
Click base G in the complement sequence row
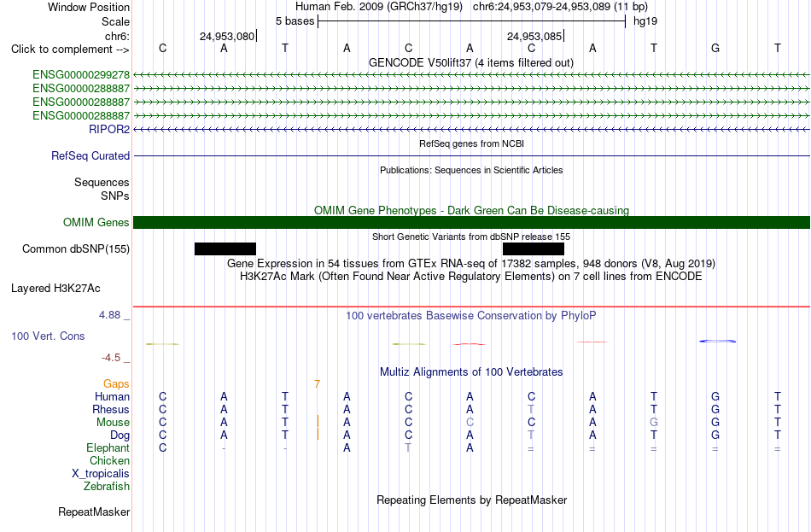pos(715,48)
